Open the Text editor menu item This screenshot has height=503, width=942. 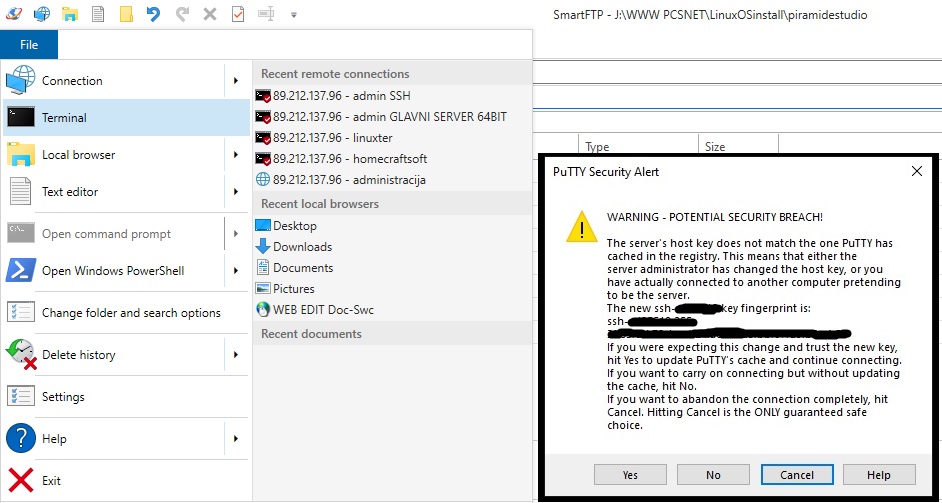point(126,192)
